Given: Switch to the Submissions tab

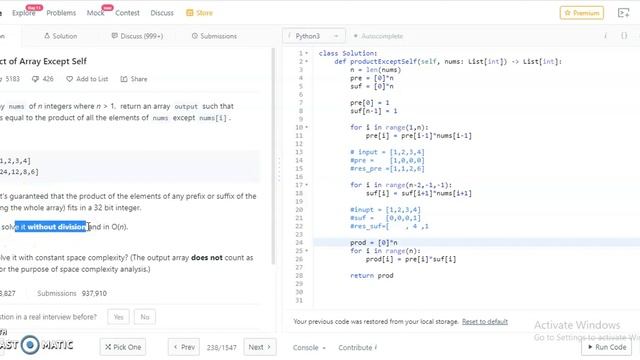Looking at the screenshot, I should click(214, 36).
